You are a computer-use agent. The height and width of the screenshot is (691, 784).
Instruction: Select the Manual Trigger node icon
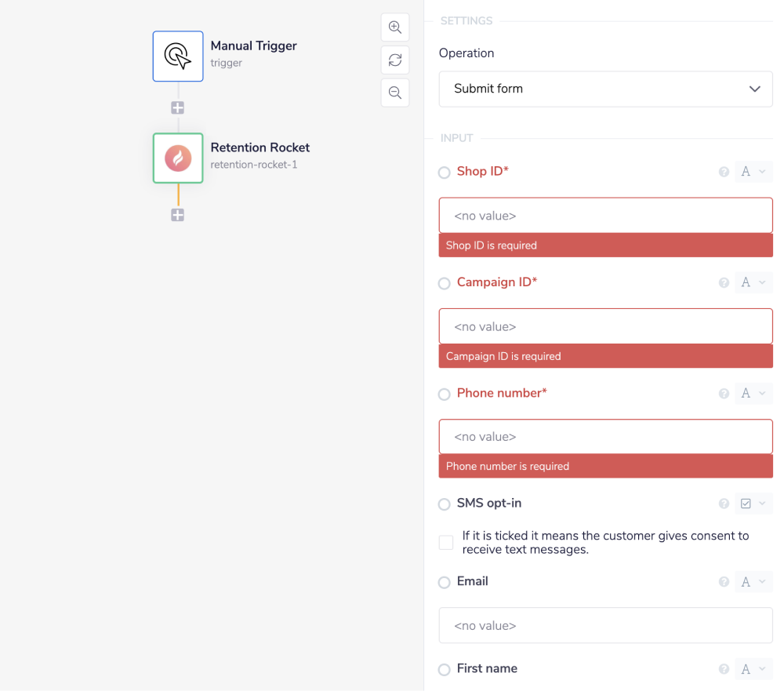tap(177, 56)
